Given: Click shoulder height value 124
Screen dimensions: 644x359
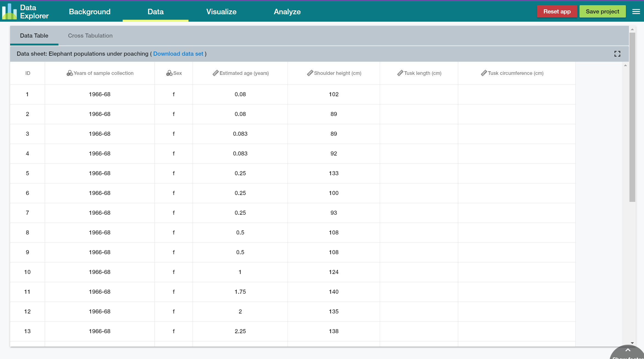Looking at the screenshot, I should click(334, 272).
